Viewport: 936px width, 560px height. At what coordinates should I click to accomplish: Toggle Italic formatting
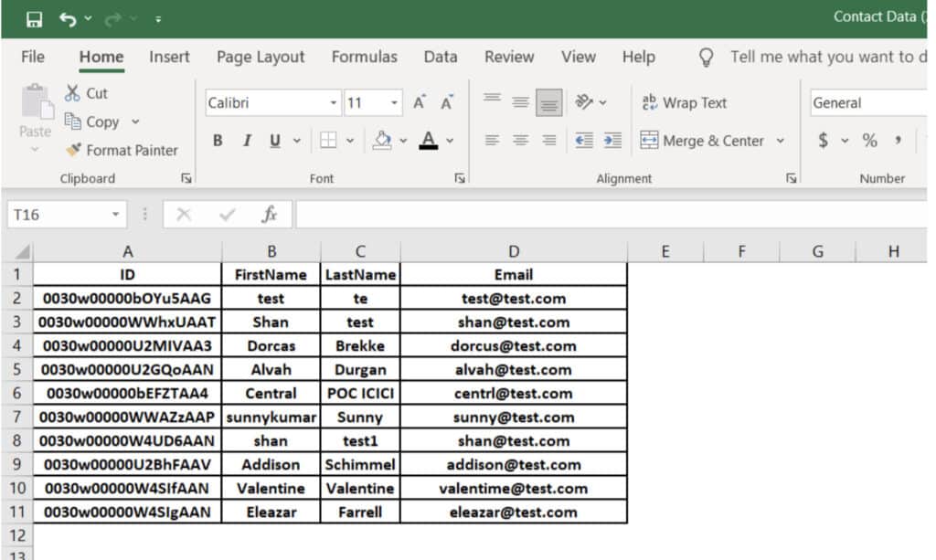pos(246,141)
